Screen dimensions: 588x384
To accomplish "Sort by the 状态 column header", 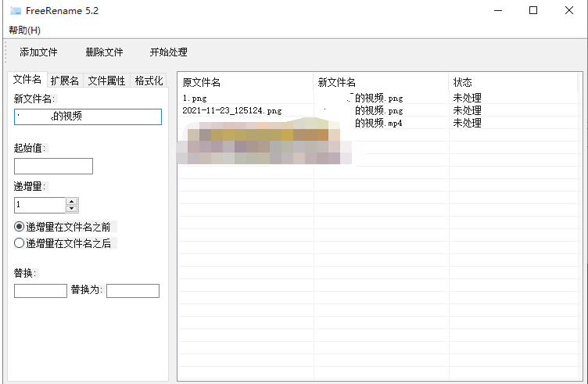I will (513, 82).
